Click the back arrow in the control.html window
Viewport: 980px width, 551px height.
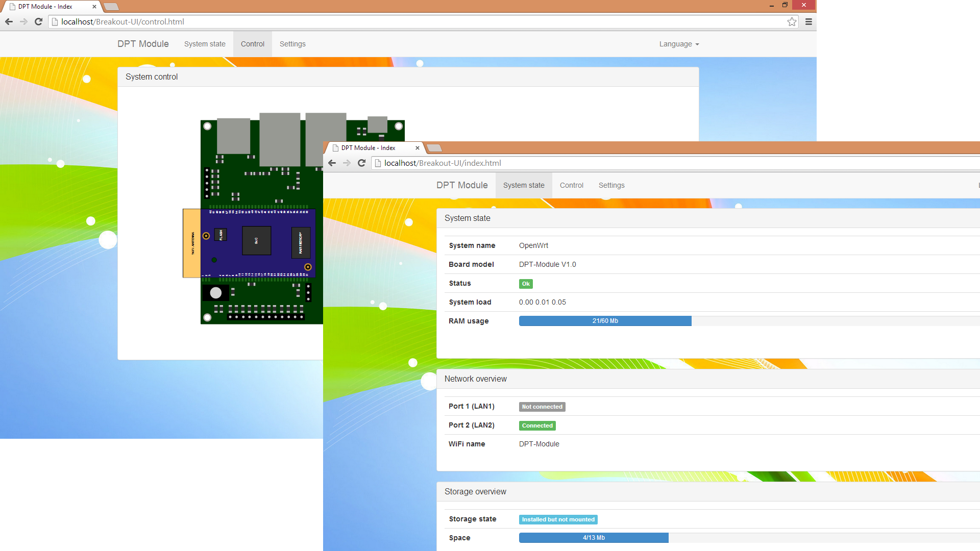(9, 22)
